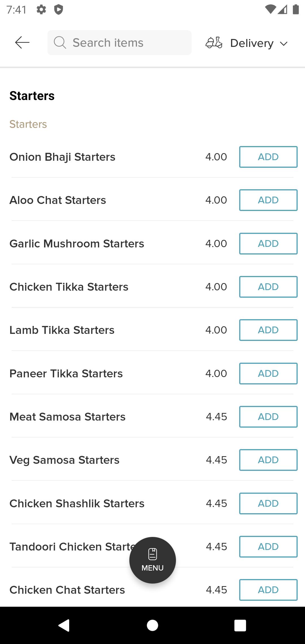
Task: Tap the delivery scooter icon
Action: 214,43
